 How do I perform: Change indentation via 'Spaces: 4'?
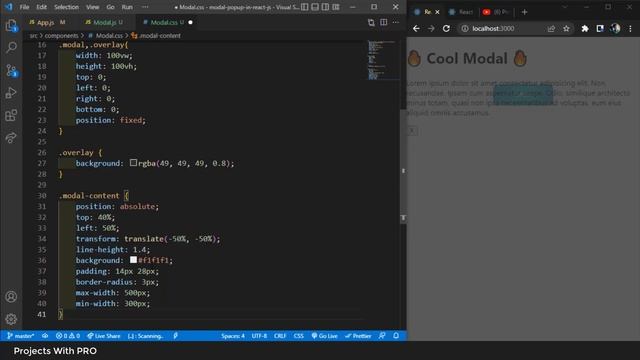(233, 336)
